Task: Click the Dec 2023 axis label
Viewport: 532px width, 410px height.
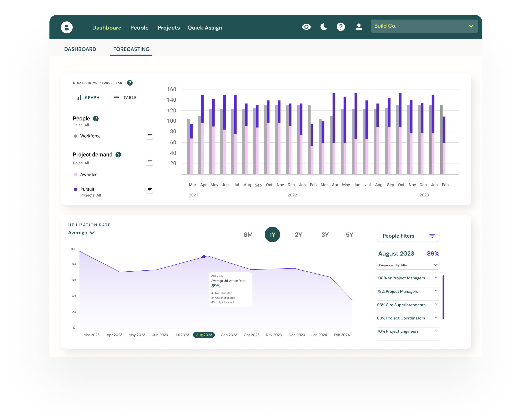Action: pyautogui.click(x=297, y=335)
